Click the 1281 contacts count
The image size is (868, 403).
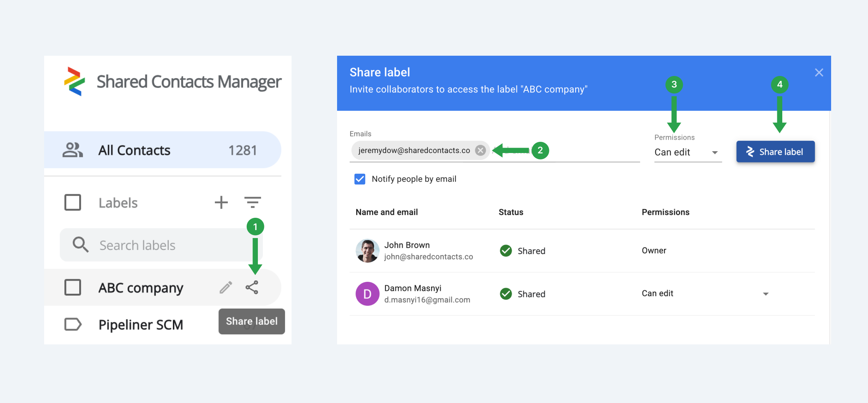[x=243, y=150]
